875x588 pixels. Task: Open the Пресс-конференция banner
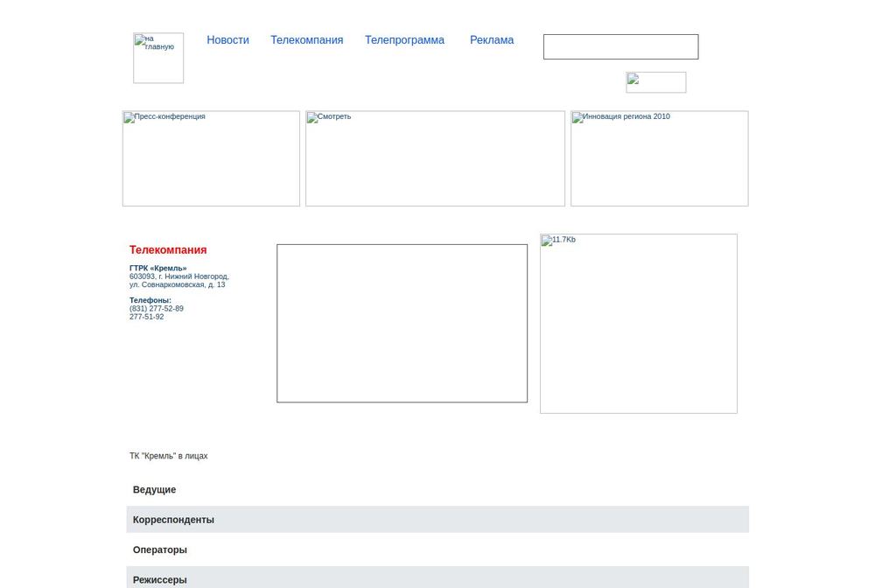click(x=211, y=158)
